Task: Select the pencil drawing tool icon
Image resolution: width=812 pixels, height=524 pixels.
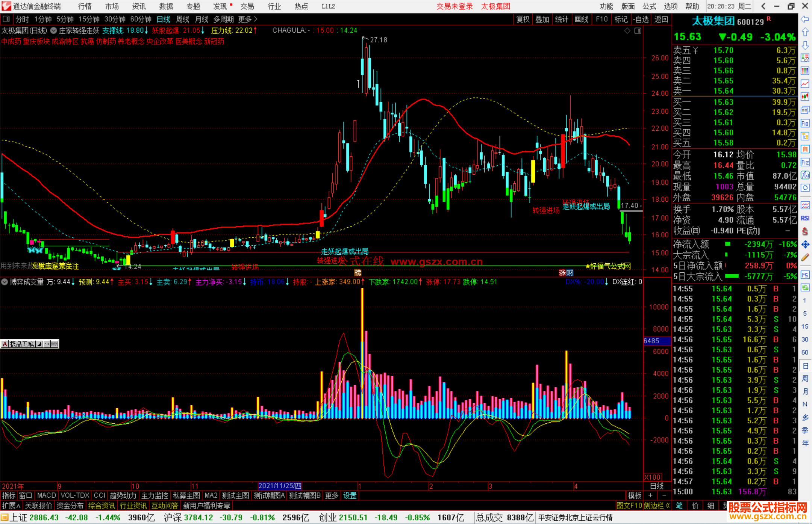Action: pos(805,257)
